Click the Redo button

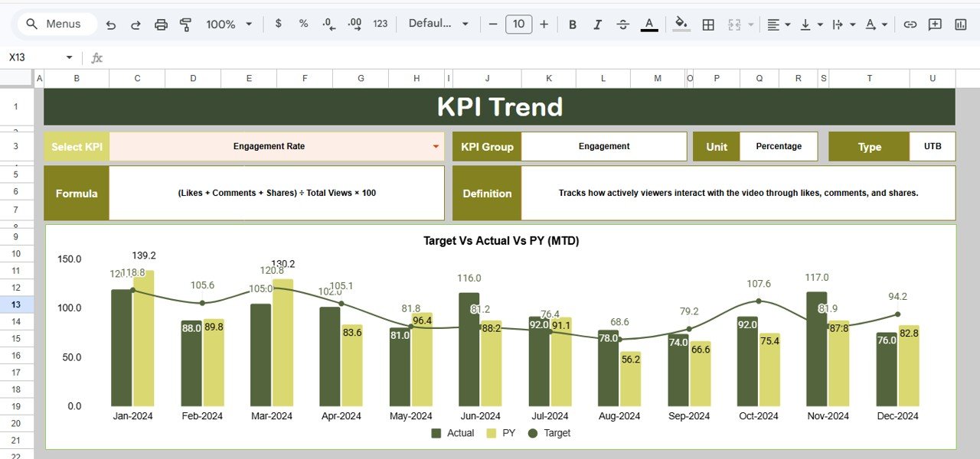136,24
